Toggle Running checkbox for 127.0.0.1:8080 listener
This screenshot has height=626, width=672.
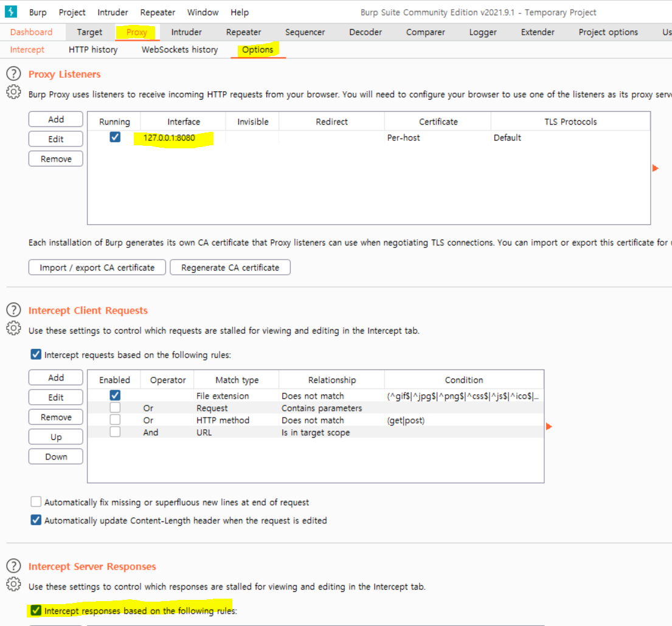115,137
